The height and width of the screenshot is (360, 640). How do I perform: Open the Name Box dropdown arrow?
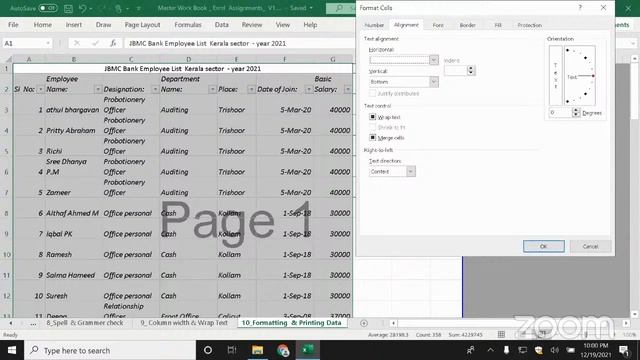pyautogui.click(x=48, y=43)
